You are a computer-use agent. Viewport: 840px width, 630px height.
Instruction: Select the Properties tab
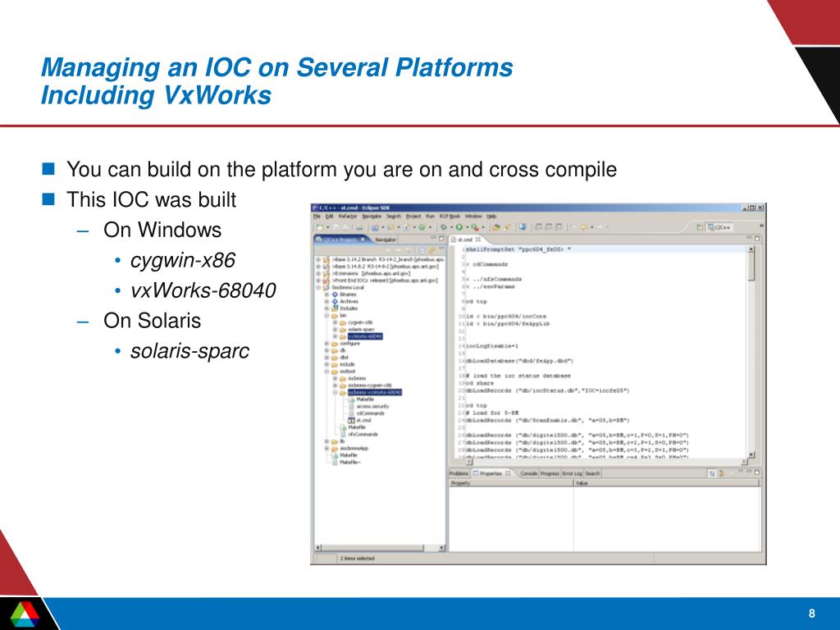click(x=491, y=473)
